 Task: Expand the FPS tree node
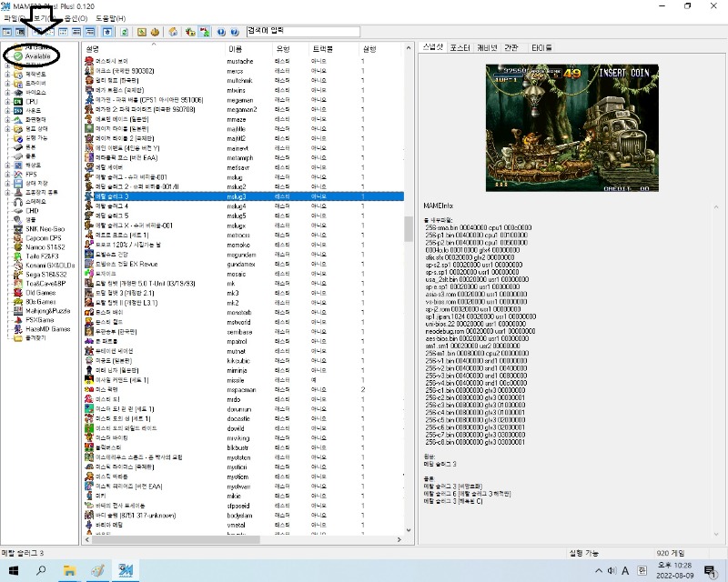[7, 174]
